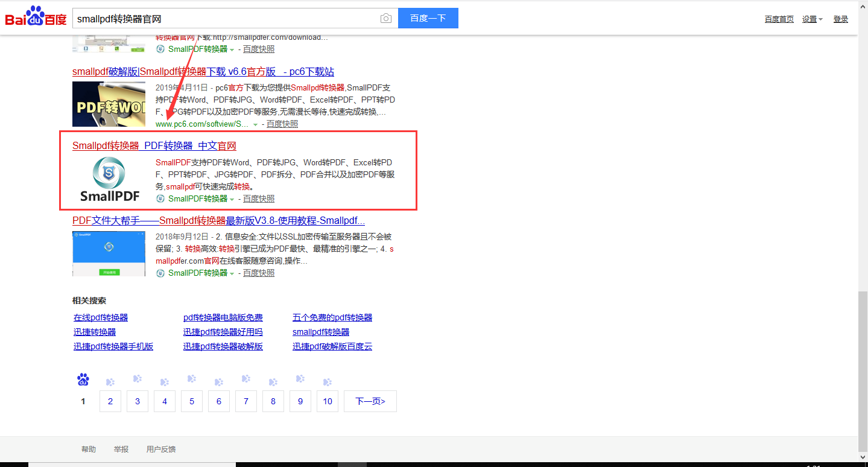Open related search 迅捷pdf破解版百度云

[x=332, y=346]
